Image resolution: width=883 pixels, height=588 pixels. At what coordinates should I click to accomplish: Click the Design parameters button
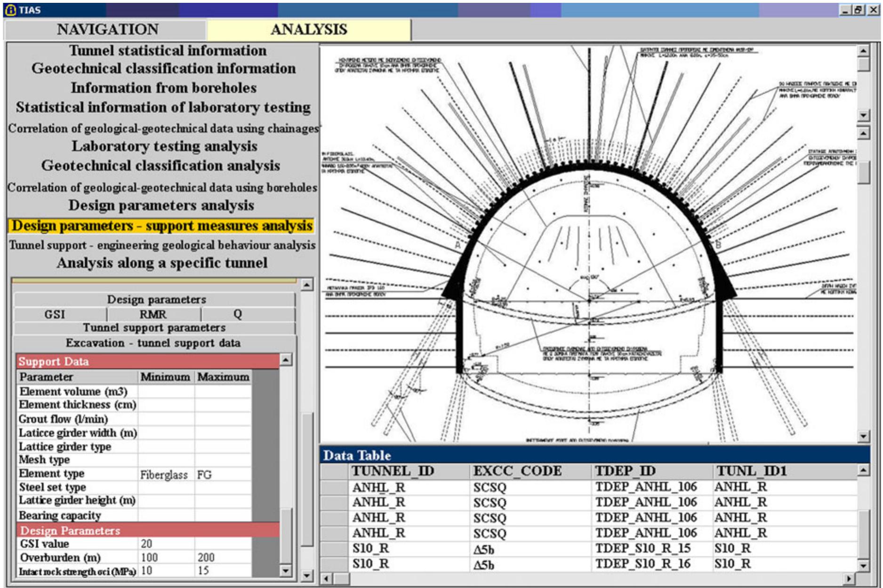click(155, 300)
